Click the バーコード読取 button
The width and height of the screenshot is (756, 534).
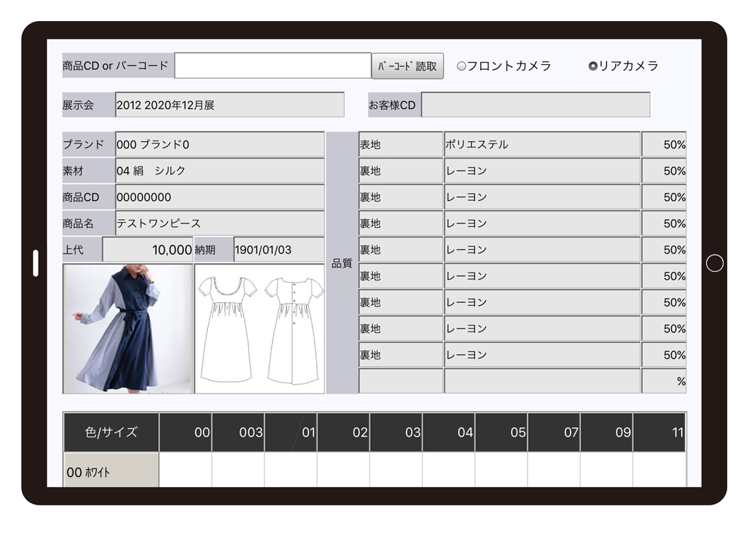click(x=407, y=66)
